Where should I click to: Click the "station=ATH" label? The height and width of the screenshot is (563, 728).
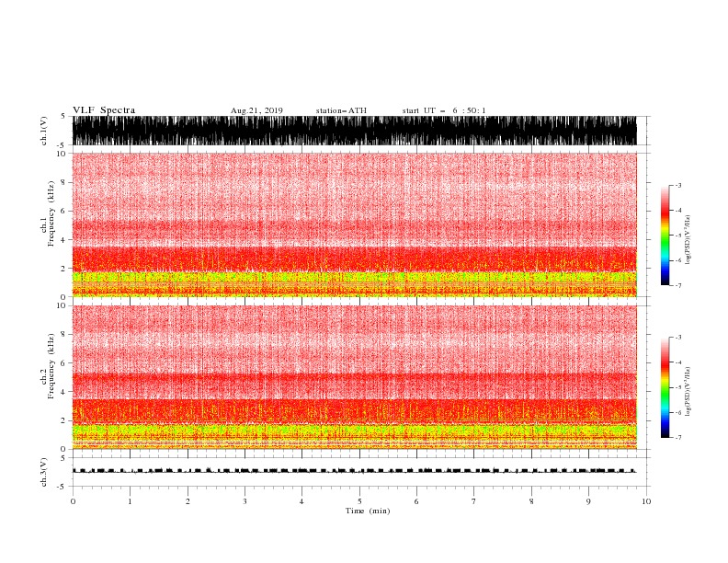point(341,110)
